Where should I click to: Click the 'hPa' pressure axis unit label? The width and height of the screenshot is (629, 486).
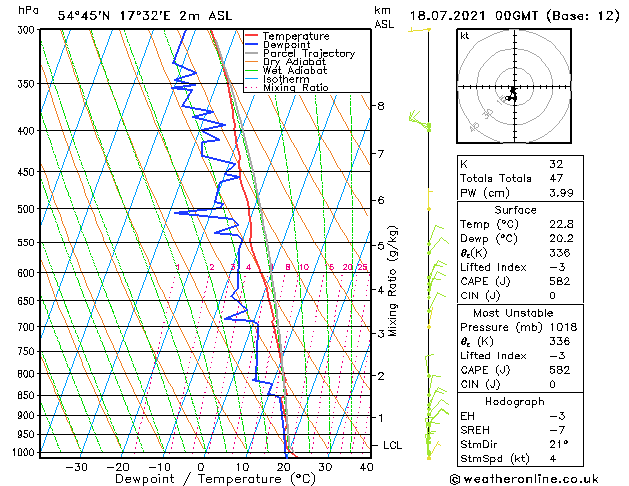(28, 10)
